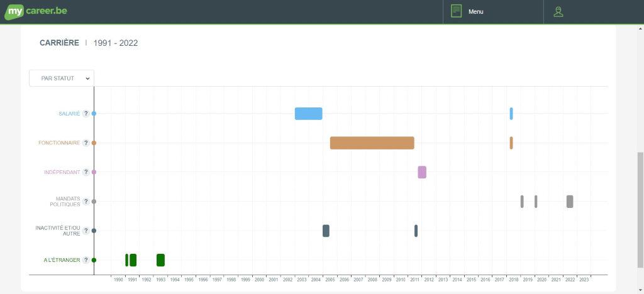Select the purple Indépendant bar in 2011
This screenshot has width=644, height=294.
(x=422, y=172)
